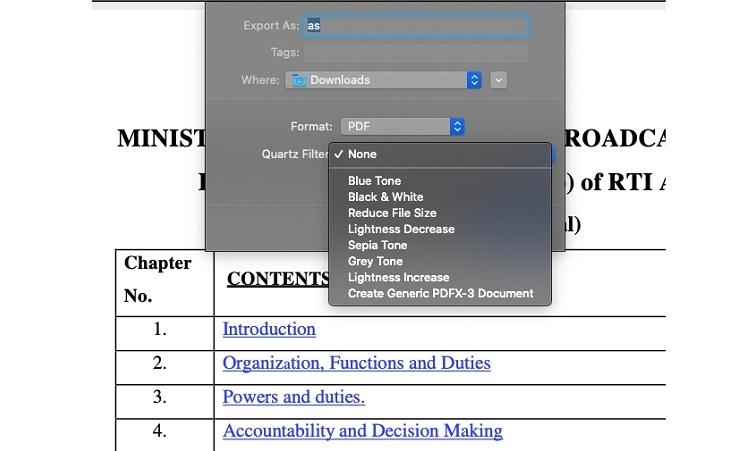Click the CONTENTS table heading
Screen dimensions: 750x451
(x=278, y=279)
